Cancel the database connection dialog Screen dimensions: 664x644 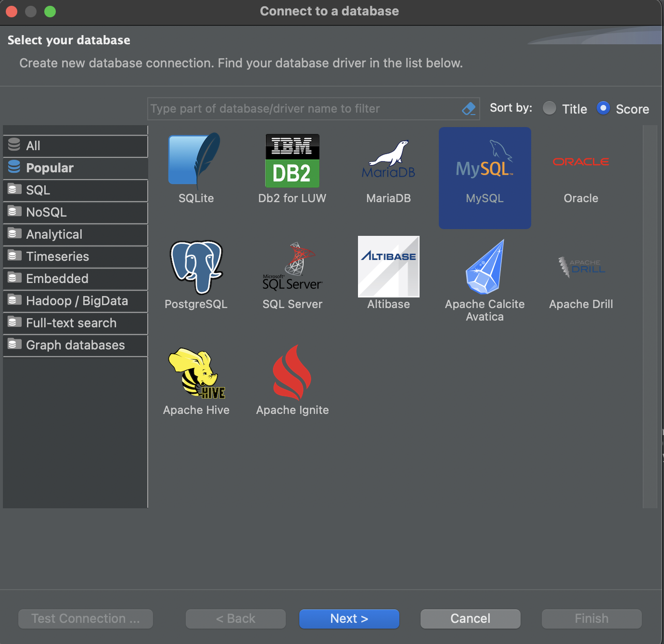(x=471, y=618)
